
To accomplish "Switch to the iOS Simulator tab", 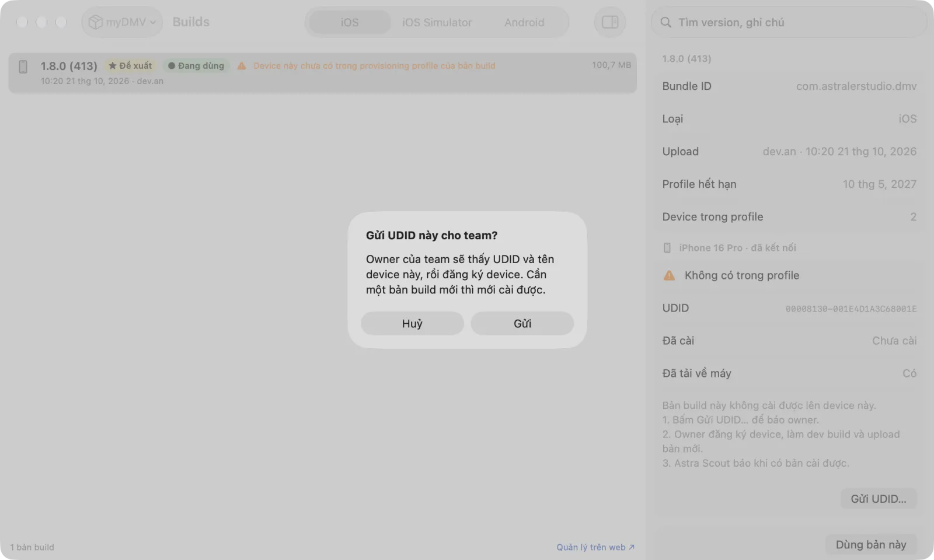I will pos(437,22).
